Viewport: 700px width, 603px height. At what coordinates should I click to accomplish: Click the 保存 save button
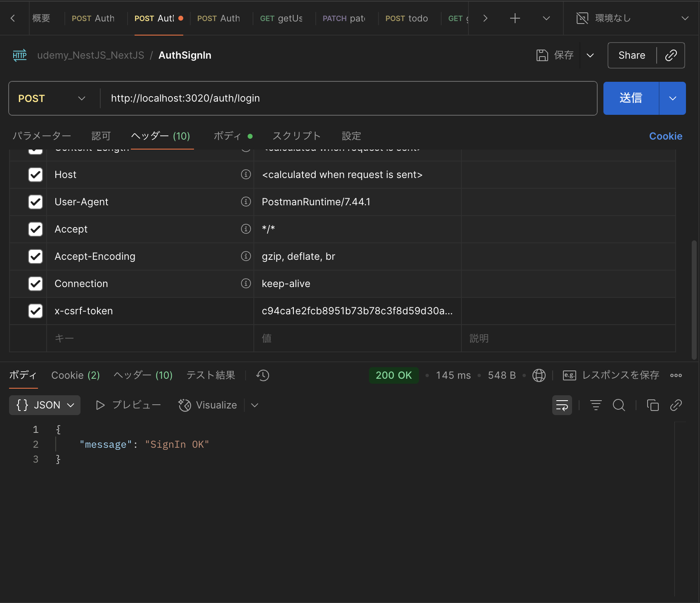click(x=555, y=55)
